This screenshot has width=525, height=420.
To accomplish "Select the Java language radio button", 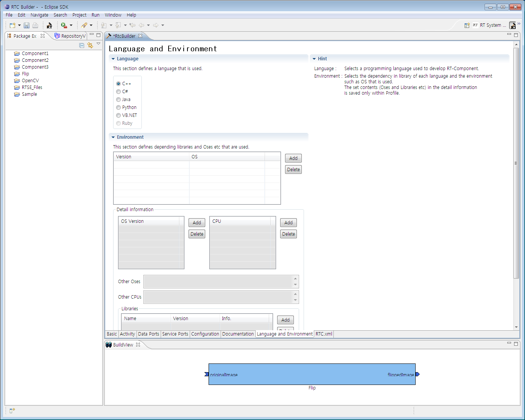I will (x=118, y=100).
